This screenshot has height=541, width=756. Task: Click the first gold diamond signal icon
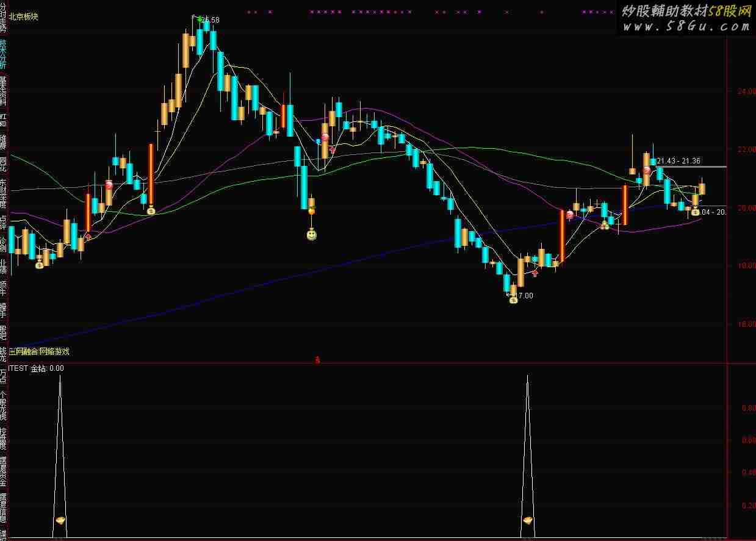coord(60,520)
